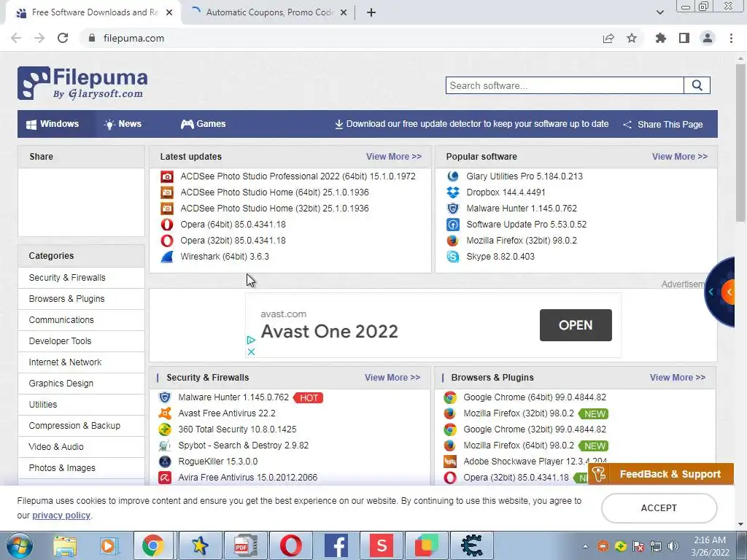747x560 pixels.
Task: Click 360 Total Security icon
Action: (165, 429)
